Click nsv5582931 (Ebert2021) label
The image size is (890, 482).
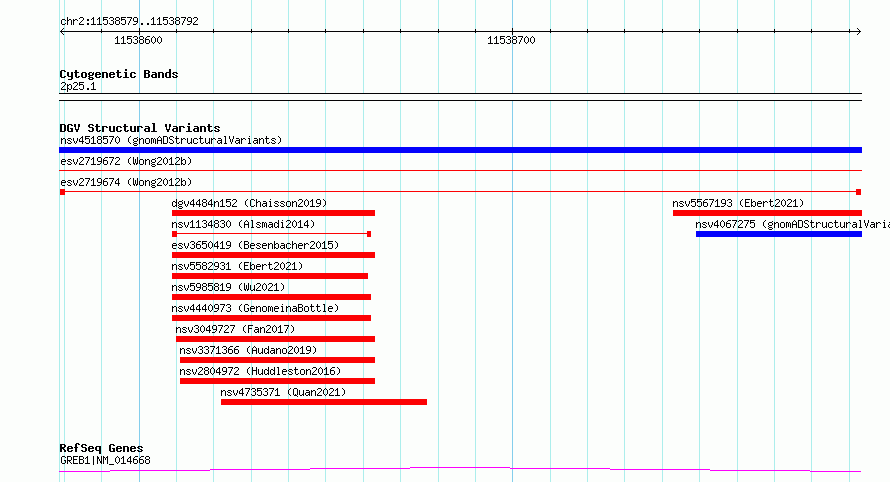point(237,266)
